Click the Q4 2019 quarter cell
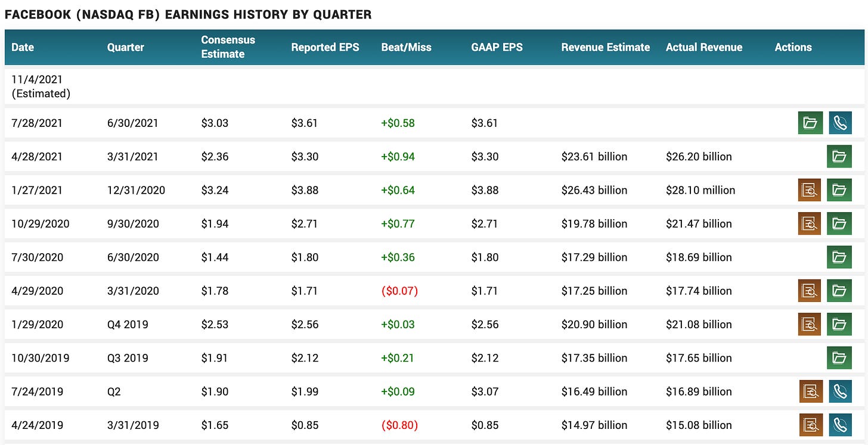This screenshot has height=445, width=868. pyautogui.click(x=128, y=325)
